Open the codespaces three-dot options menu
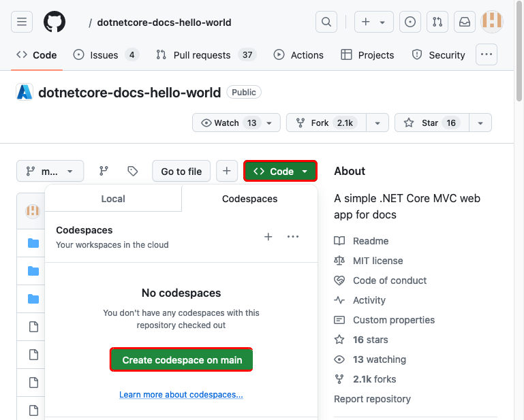The height and width of the screenshot is (420, 524). coord(293,237)
